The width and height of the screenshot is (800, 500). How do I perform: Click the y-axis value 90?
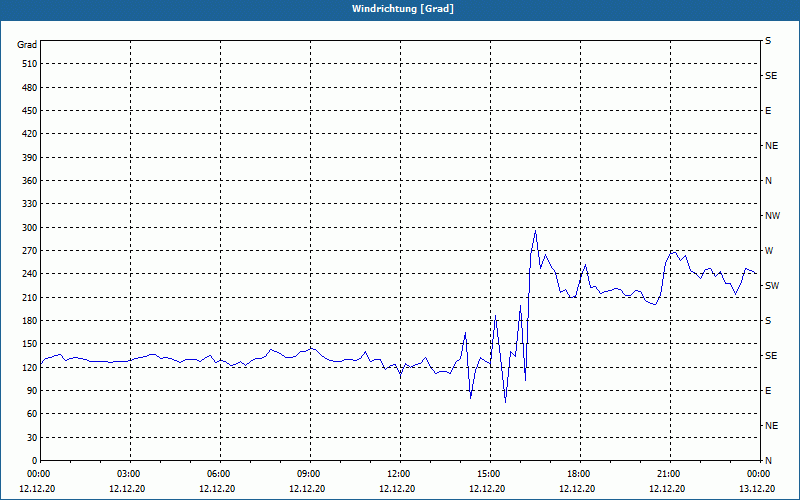tap(32, 391)
